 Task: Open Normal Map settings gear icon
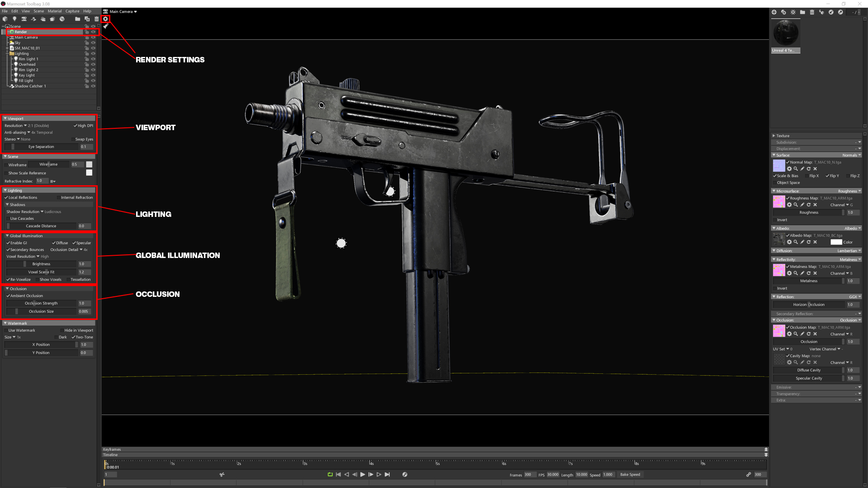pos(789,169)
